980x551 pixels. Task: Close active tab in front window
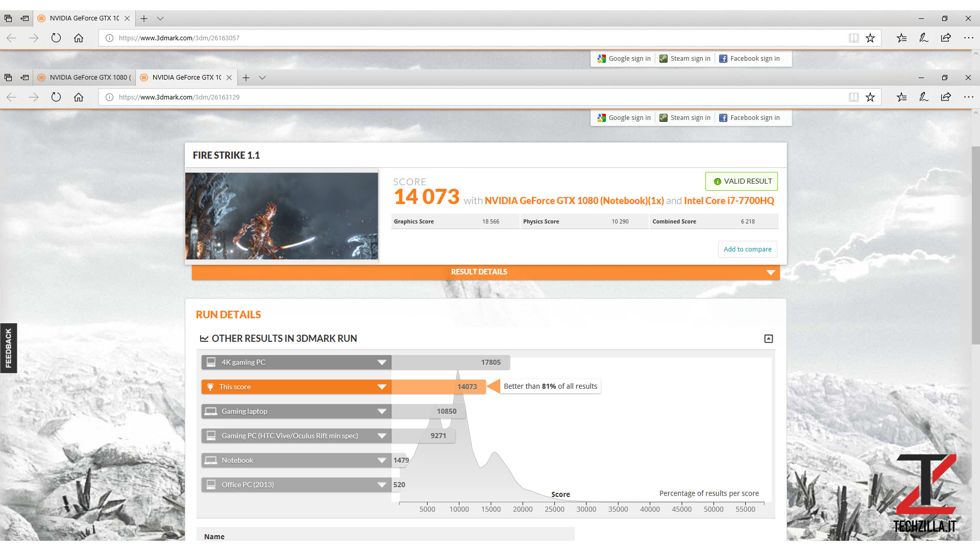click(229, 78)
